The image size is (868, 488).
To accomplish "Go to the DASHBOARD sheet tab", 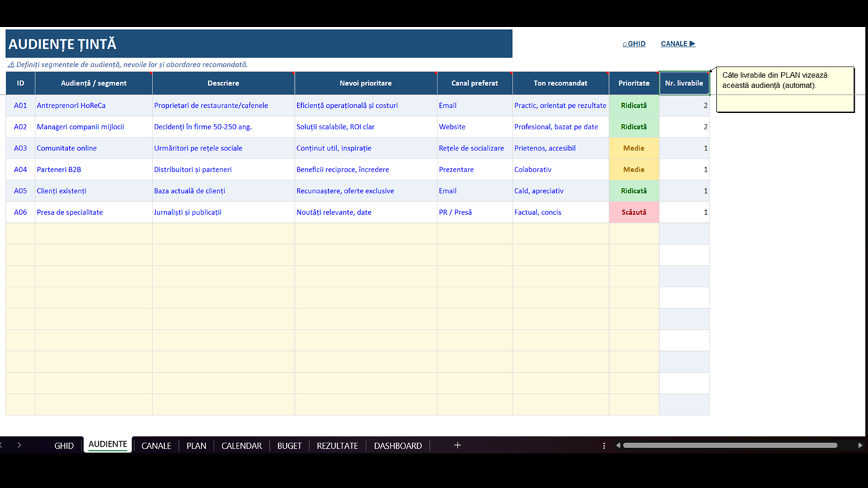I will [x=398, y=445].
